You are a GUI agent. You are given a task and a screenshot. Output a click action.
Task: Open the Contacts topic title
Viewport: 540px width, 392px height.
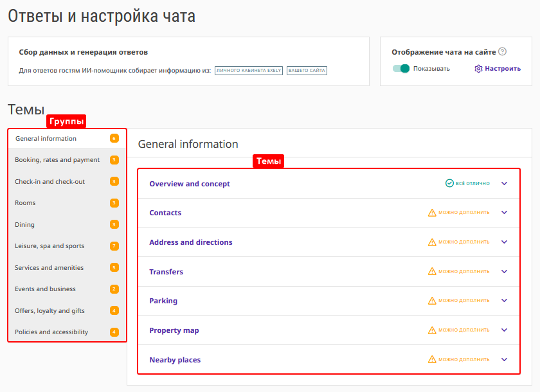point(165,213)
